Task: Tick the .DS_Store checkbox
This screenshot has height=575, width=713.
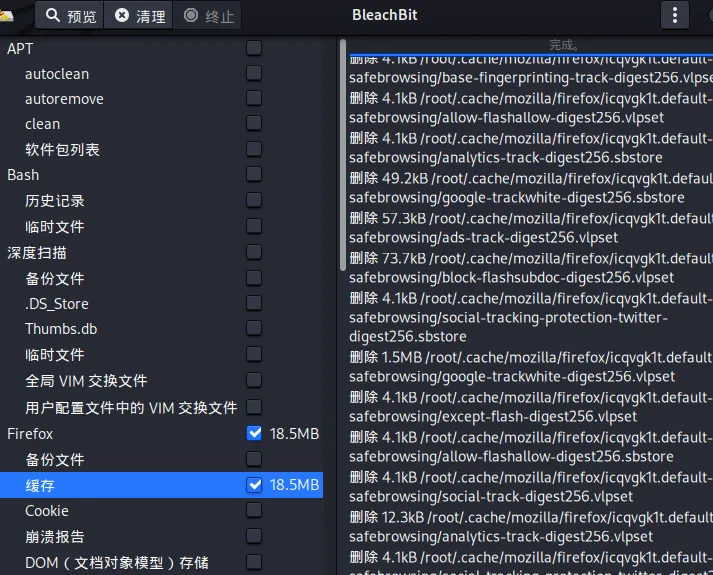Action: [254, 303]
